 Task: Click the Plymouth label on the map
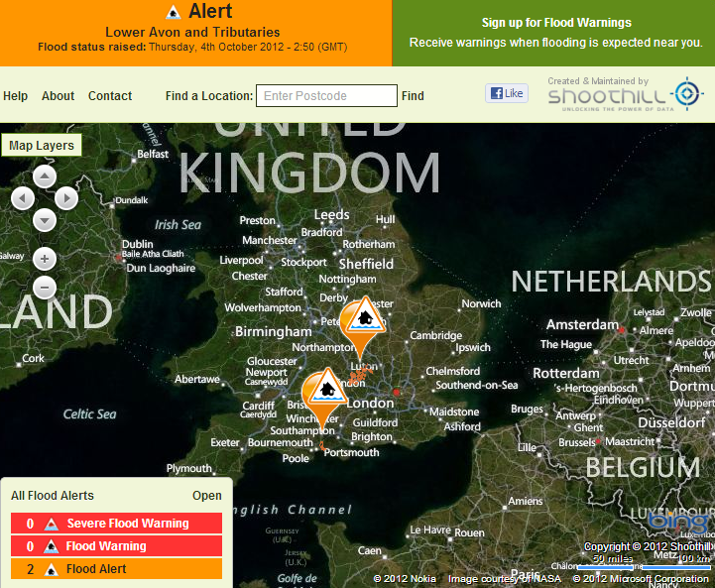point(188,469)
